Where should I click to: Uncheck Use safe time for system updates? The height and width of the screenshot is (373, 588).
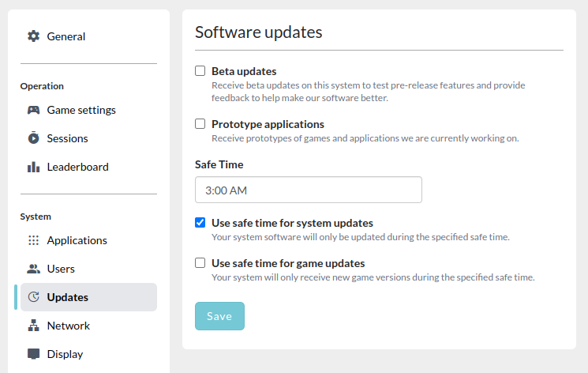(x=200, y=222)
